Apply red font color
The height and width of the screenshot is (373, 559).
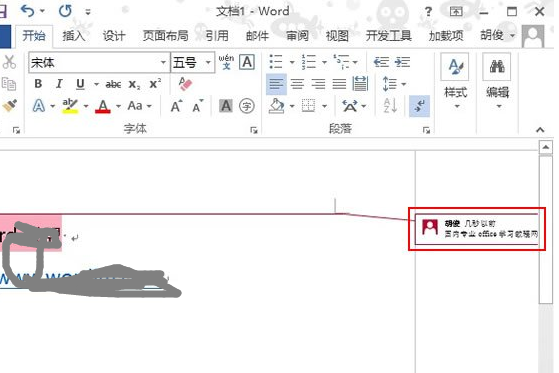(x=103, y=106)
